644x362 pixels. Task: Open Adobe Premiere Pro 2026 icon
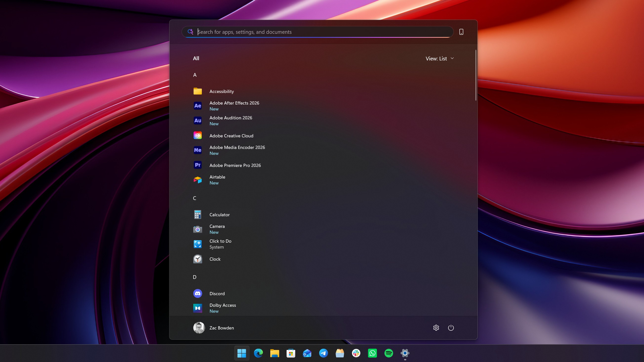coord(197,165)
